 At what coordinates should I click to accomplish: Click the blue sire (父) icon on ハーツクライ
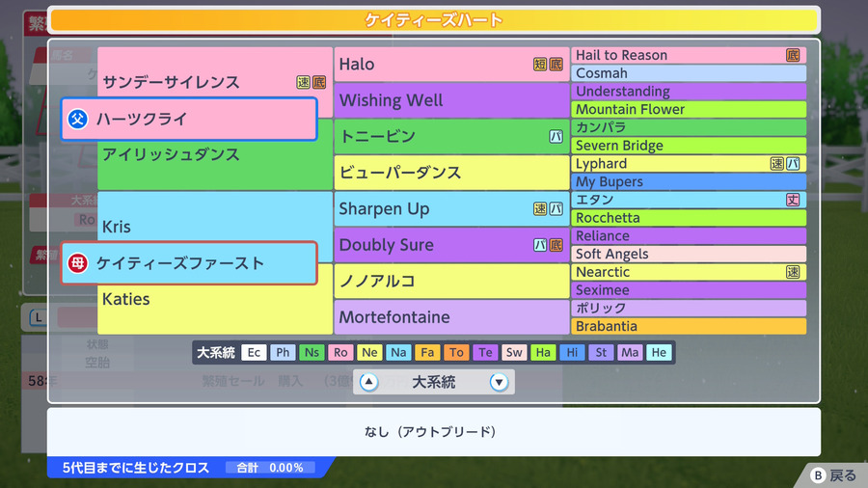coord(77,119)
